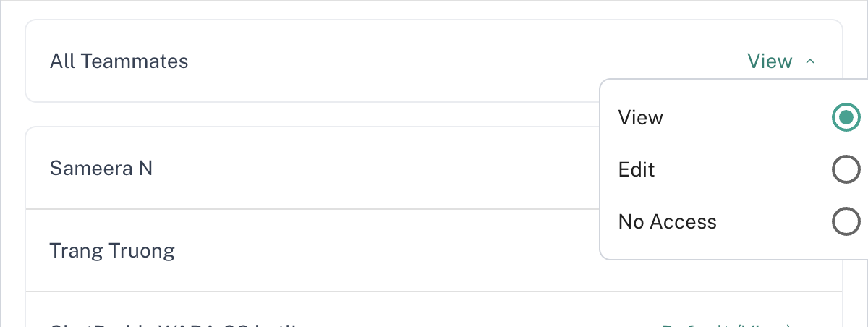Screen dimensions: 868x327
Task: Choose the View label in permission menu
Action: [x=641, y=117]
